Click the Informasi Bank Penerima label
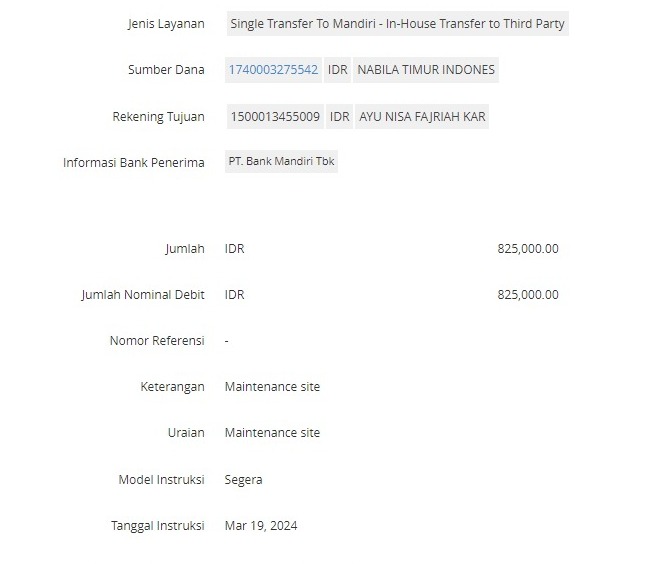The width and height of the screenshot is (649, 564). [x=134, y=163]
